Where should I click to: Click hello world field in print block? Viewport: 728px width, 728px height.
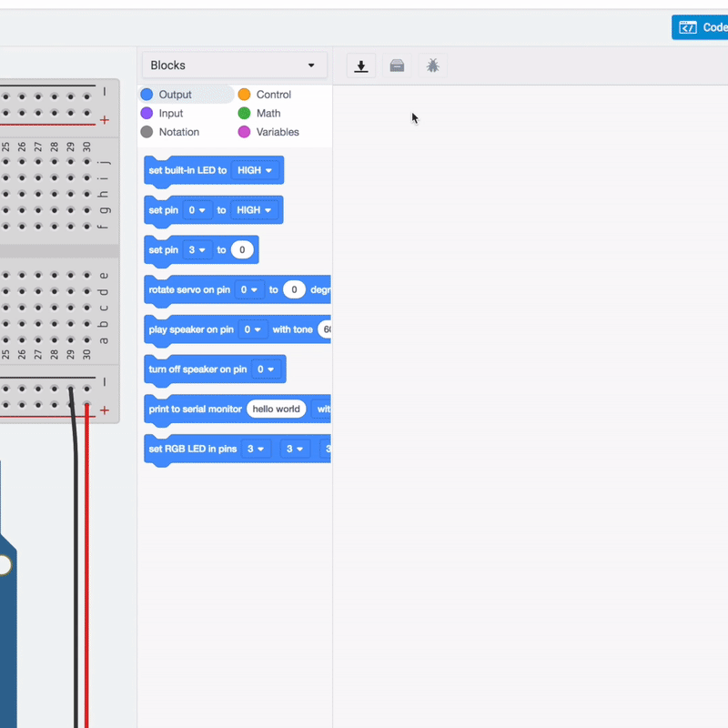tap(277, 409)
